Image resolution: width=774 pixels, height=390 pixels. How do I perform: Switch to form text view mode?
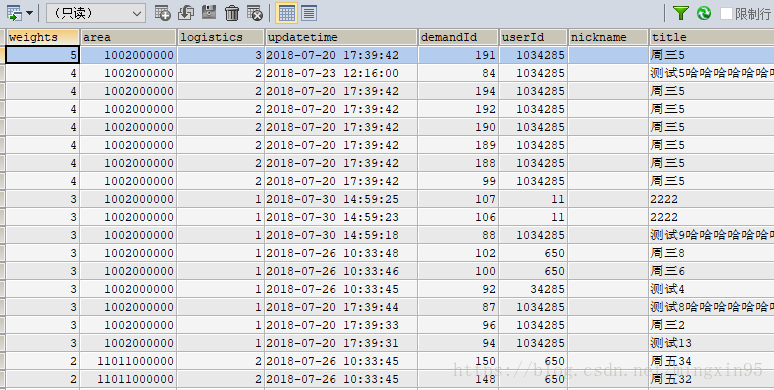[309, 13]
